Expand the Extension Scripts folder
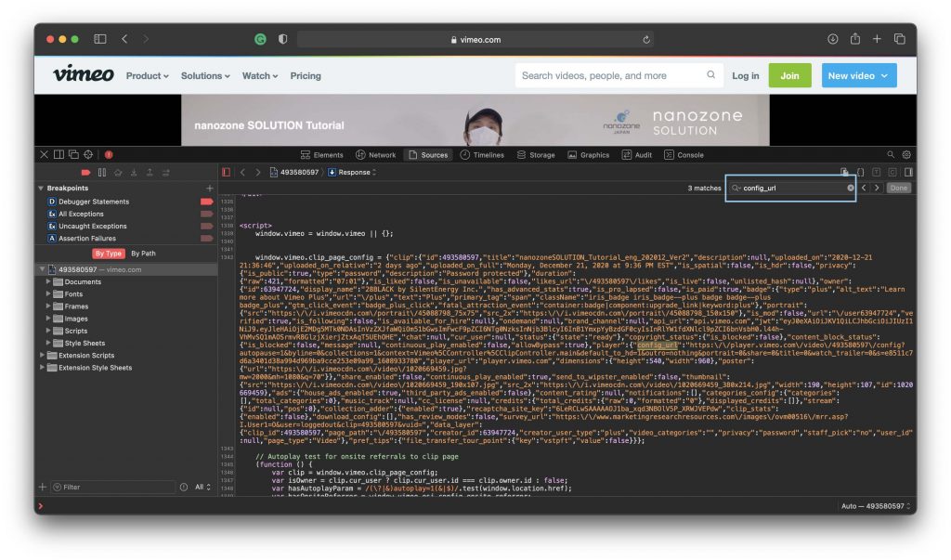The width and height of the screenshot is (951, 560). (42, 355)
